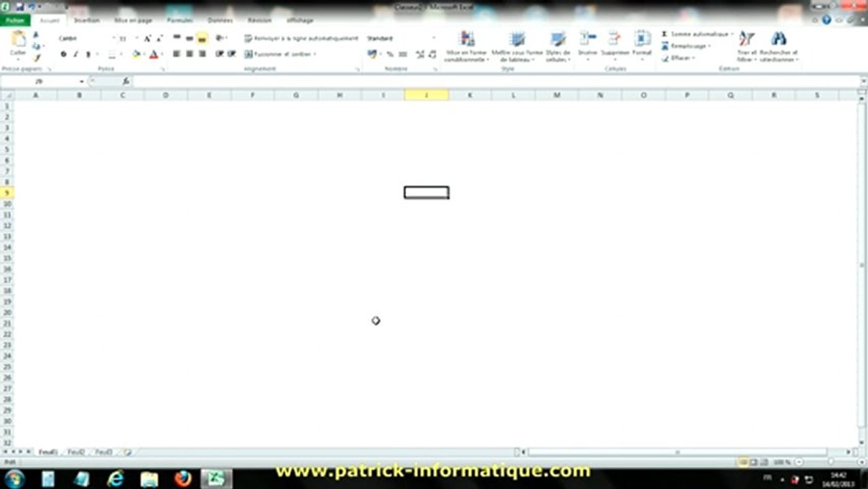Select the format painter brush icon
This screenshot has height=489, width=868.
pyautogui.click(x=37, y=58)
